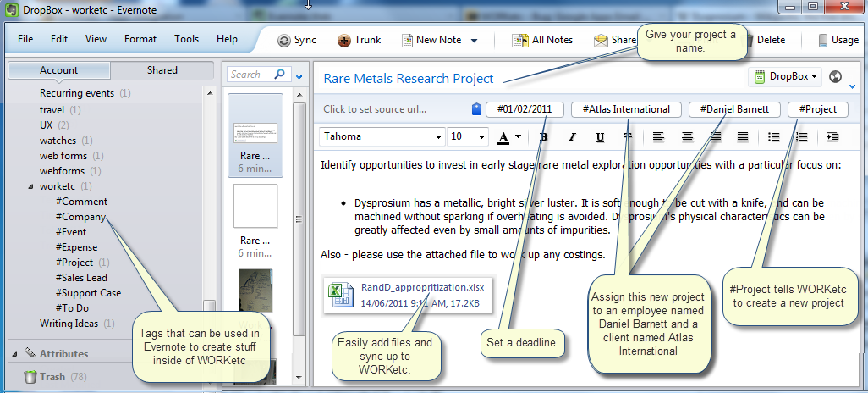
Task: Click the globe icon beside DropBox
Action: click(836, 77)
